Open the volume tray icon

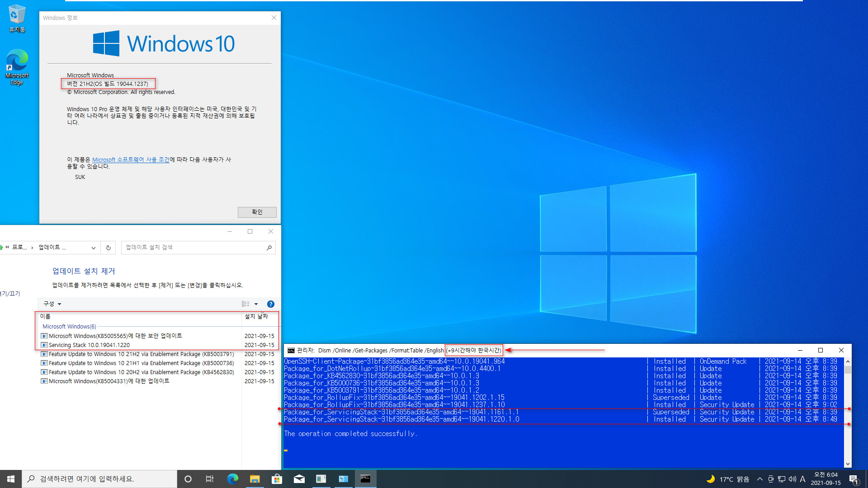(792, 479)
